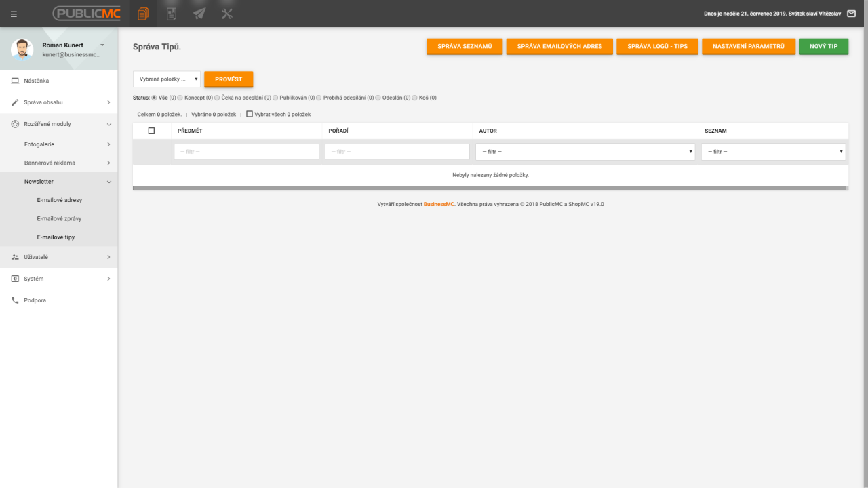Open Správa logů - Tips
This screenshot has height=488, width=868.
[657, 46]
